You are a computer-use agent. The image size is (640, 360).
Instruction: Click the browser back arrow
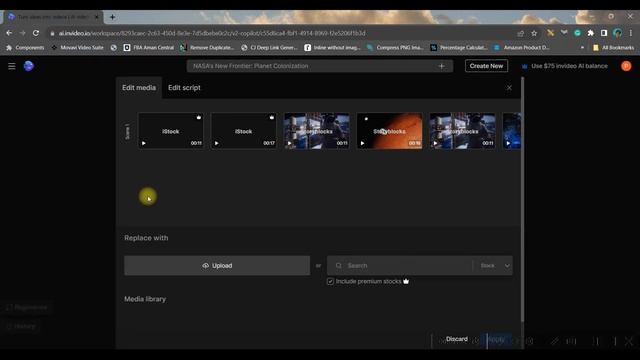(9, 33)
